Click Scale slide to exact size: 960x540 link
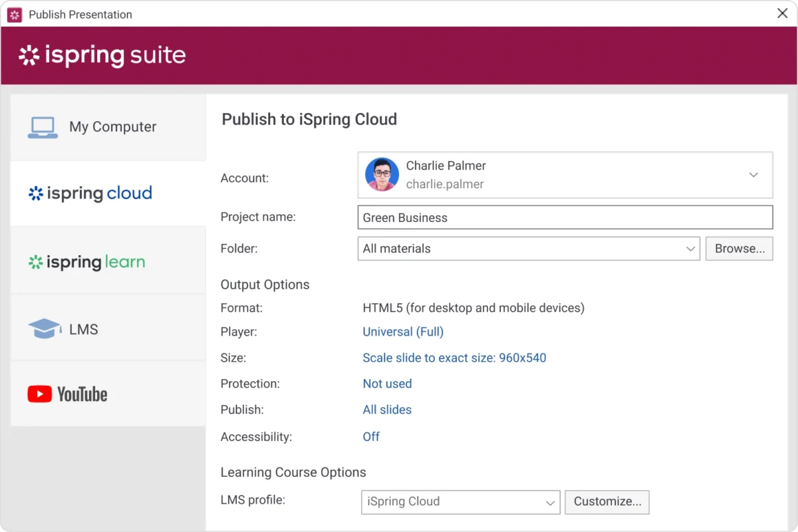This screenshot has width=798, height=532. click(454, 358)
